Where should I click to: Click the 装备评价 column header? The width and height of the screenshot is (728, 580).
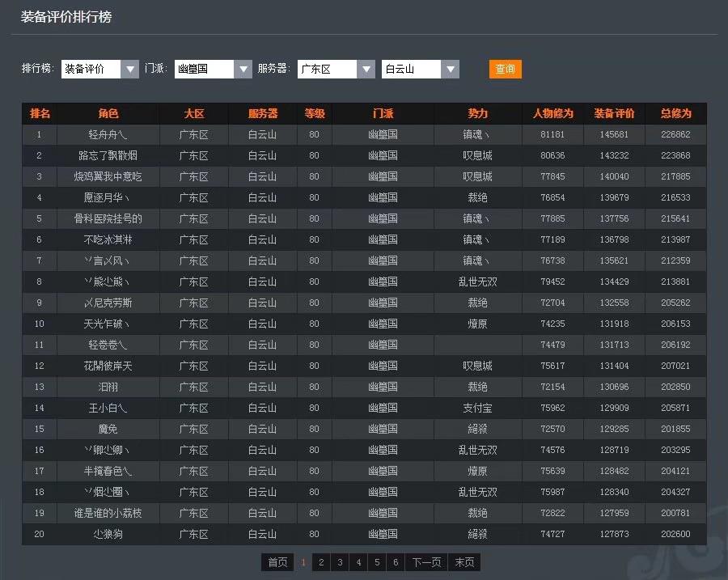click(x=614, y=114)
